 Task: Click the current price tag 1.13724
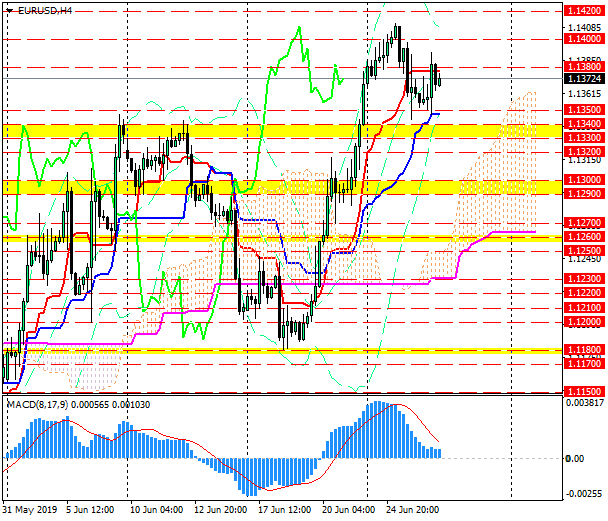584,79
